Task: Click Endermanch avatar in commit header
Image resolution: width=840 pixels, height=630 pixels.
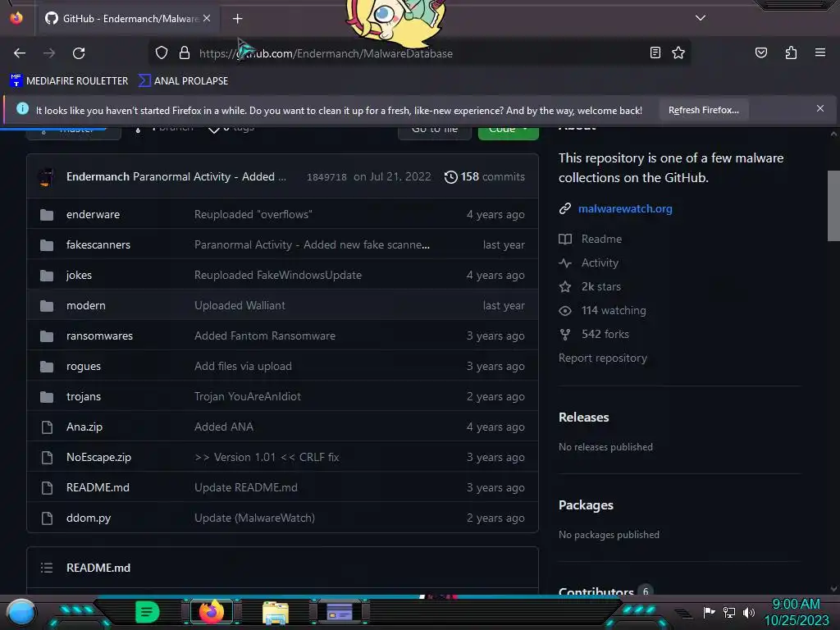Action: (47, 177)
